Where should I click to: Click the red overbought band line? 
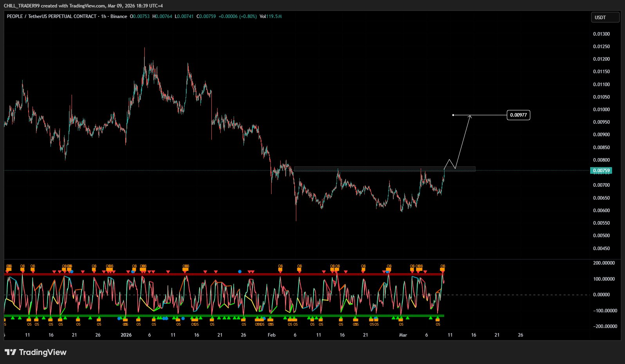(x=235, y=274)
